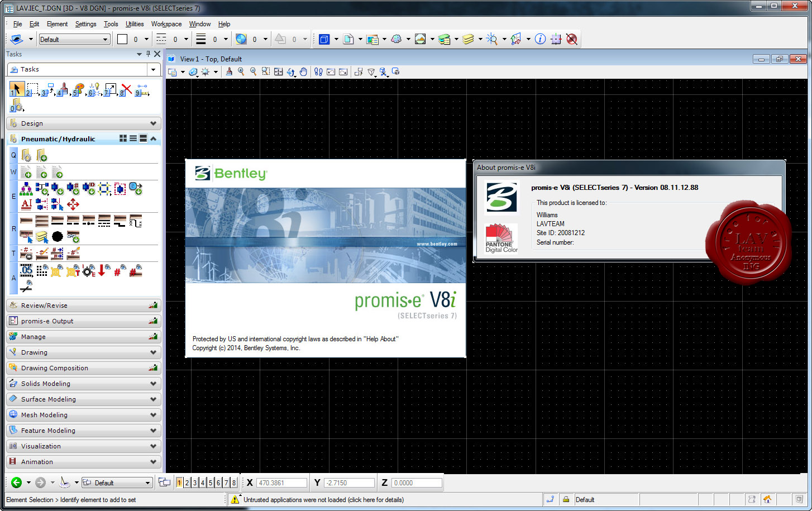Click the project folder with gear icon in row Q

pos(26,155)
